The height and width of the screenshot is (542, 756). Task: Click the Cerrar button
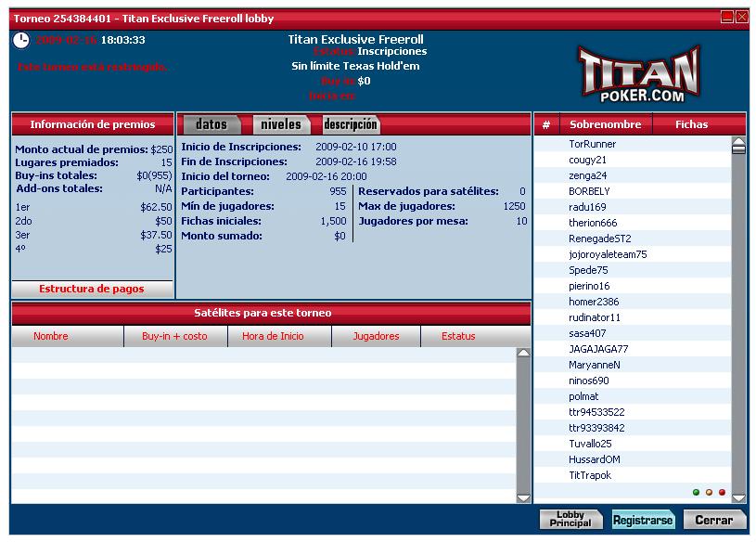coord(713,520)
